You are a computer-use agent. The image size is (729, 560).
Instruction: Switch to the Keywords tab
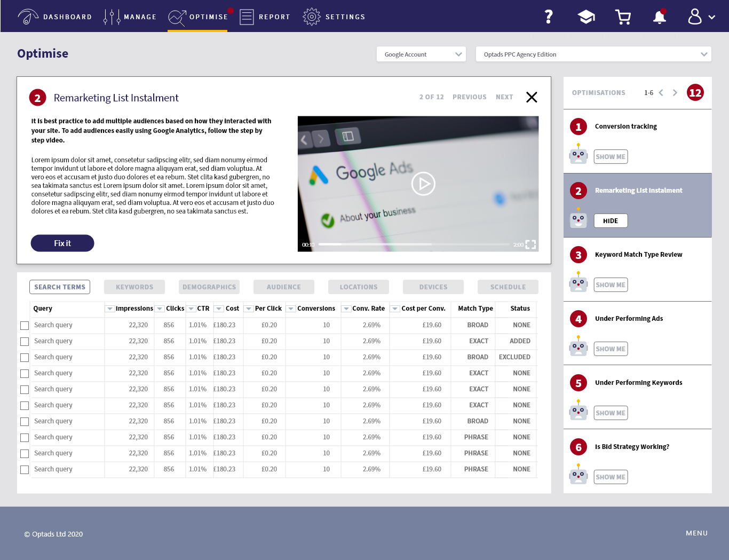(134, 287)
